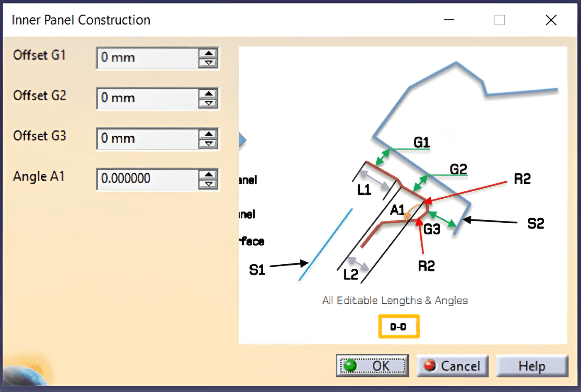This screenshot has height=392, width=581.
Task: Minimize the Inner Panel Construction dialog
Action: coord(449,20)
